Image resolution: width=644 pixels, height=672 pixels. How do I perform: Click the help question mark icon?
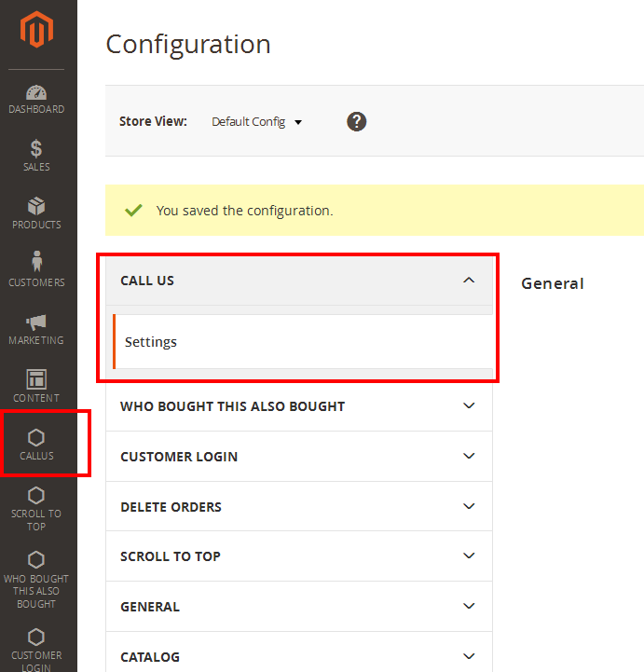click(x=356, y=121)
